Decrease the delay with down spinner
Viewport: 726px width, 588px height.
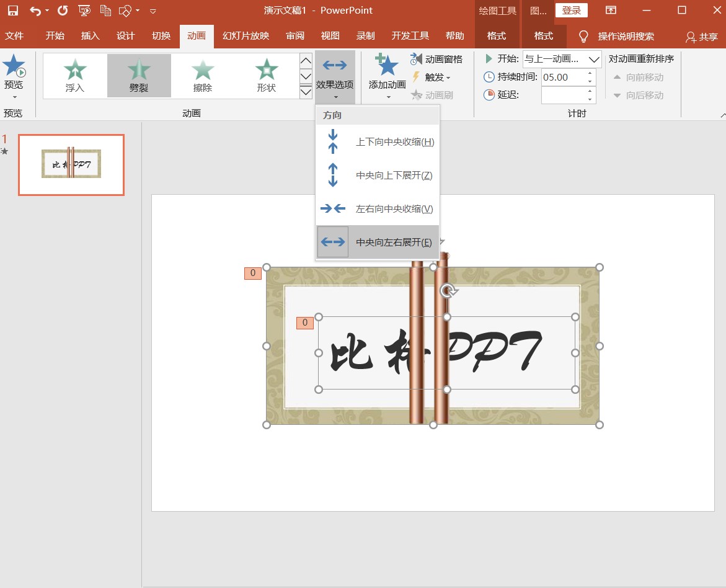pos(590,99)
